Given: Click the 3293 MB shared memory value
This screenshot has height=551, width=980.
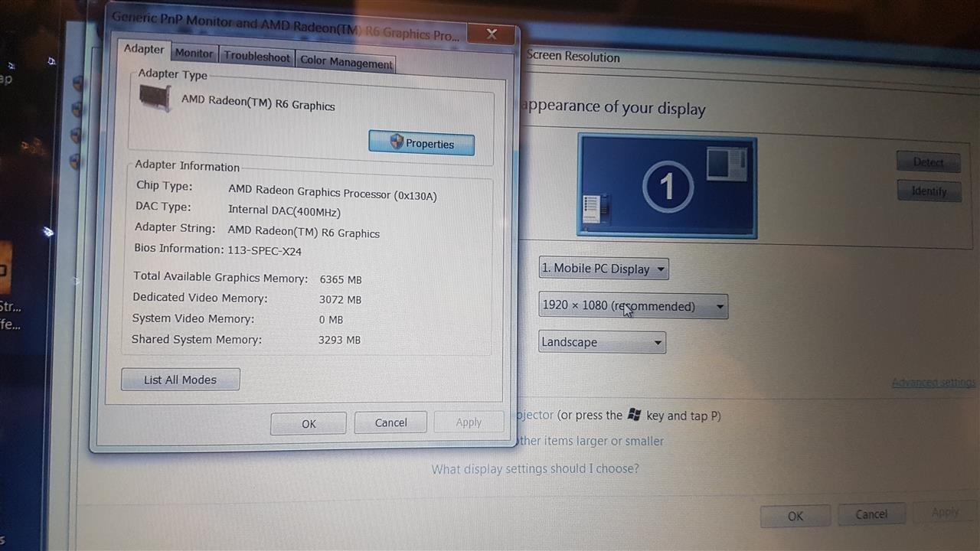Looking at the screenshot, I should [x=339, y=339].
